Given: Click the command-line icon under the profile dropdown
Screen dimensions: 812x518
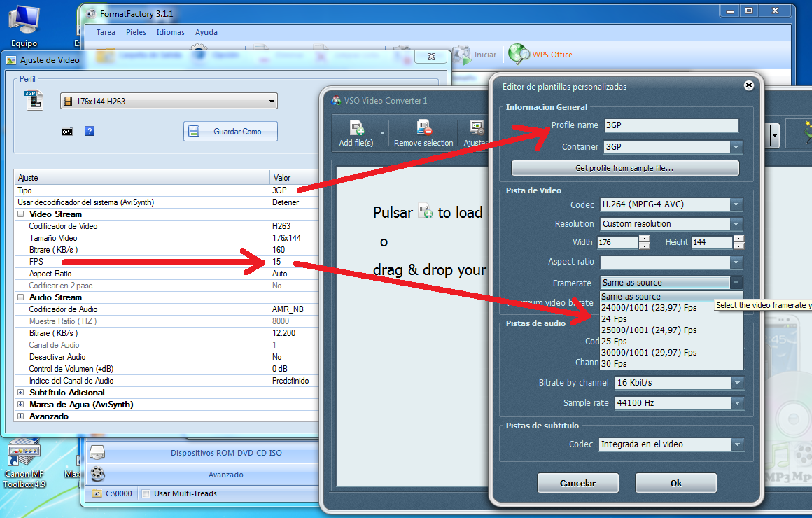Looking at the screenshot, I should 67,132.
